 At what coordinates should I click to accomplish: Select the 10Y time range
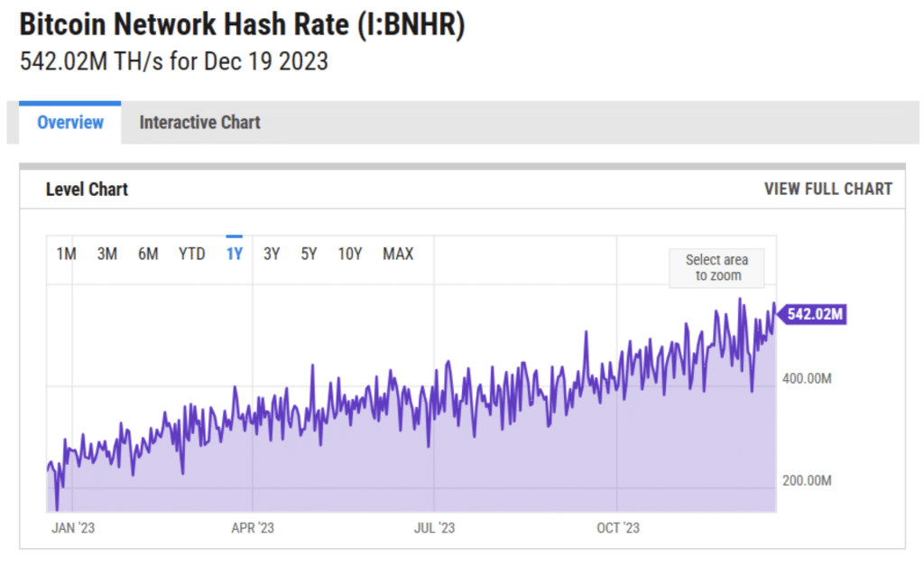(349, 254)
